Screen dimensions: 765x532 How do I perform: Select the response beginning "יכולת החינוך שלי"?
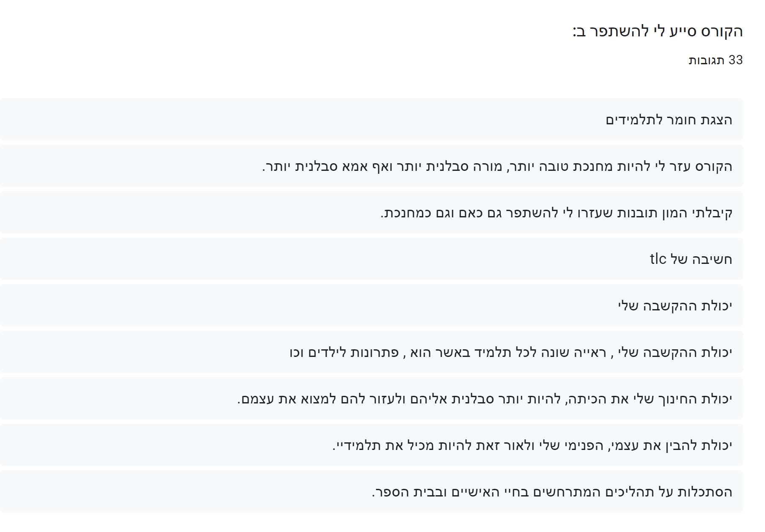pos(484,399)
